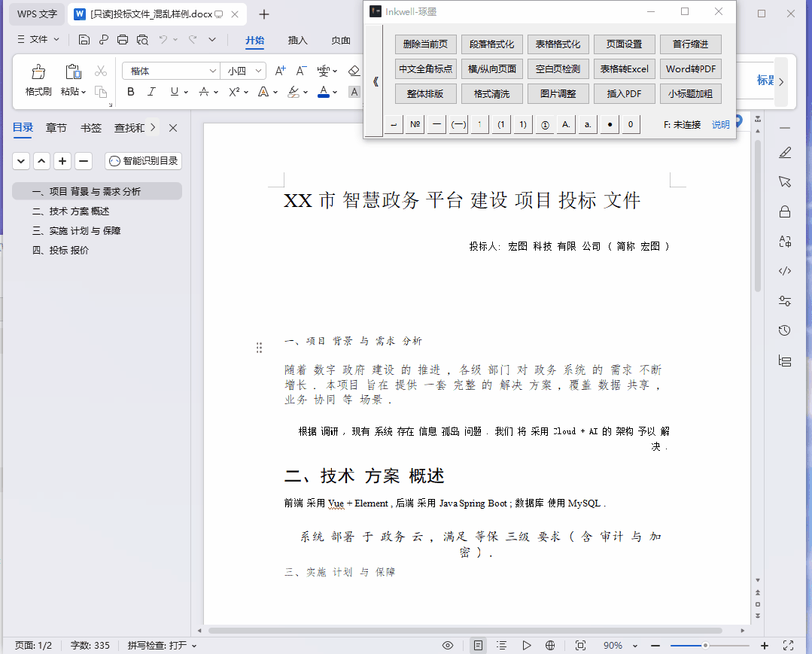
Task: Click 段落格式化 in Inkwell window
Action: tap(491, 44)
